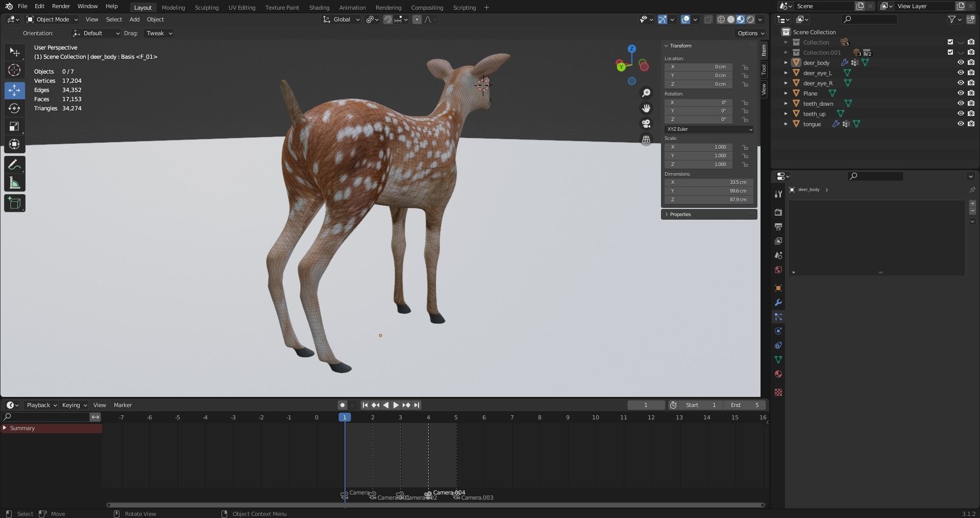Open the viewport Add menu
Screen dimensions: 980x518
(x=134, y=19)
